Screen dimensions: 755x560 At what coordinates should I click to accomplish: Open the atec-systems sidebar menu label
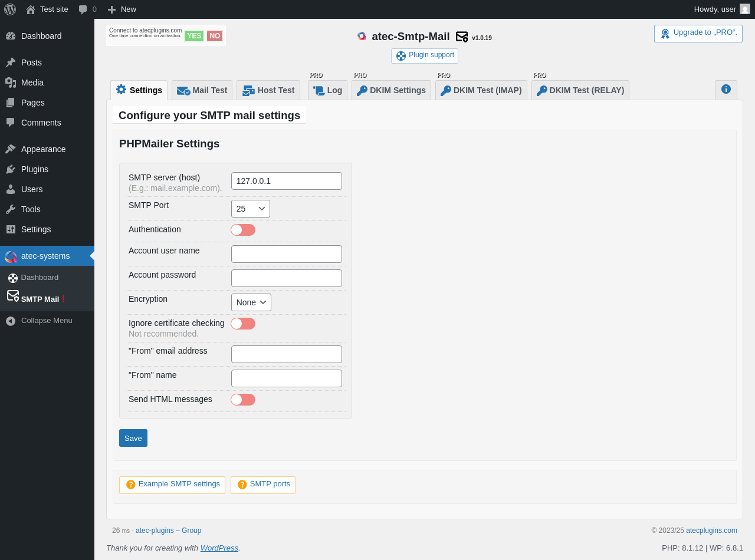pos(45,256)
